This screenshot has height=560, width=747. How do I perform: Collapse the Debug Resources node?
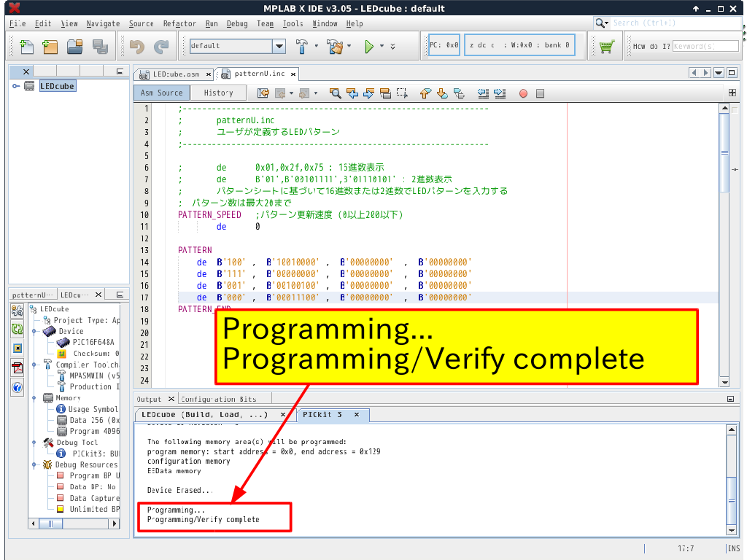point(34,464)
